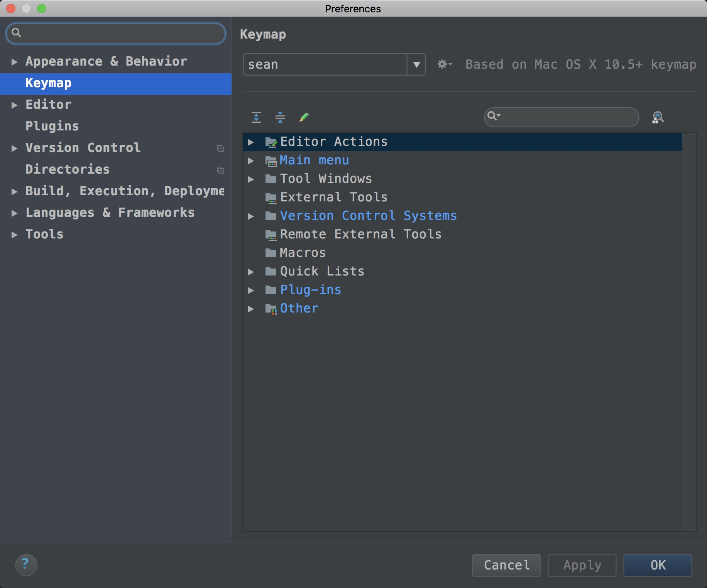This screenshot has height=588, width=707.
Task: Click Build, Execution, Deployment category label
Action: point(125,191)
